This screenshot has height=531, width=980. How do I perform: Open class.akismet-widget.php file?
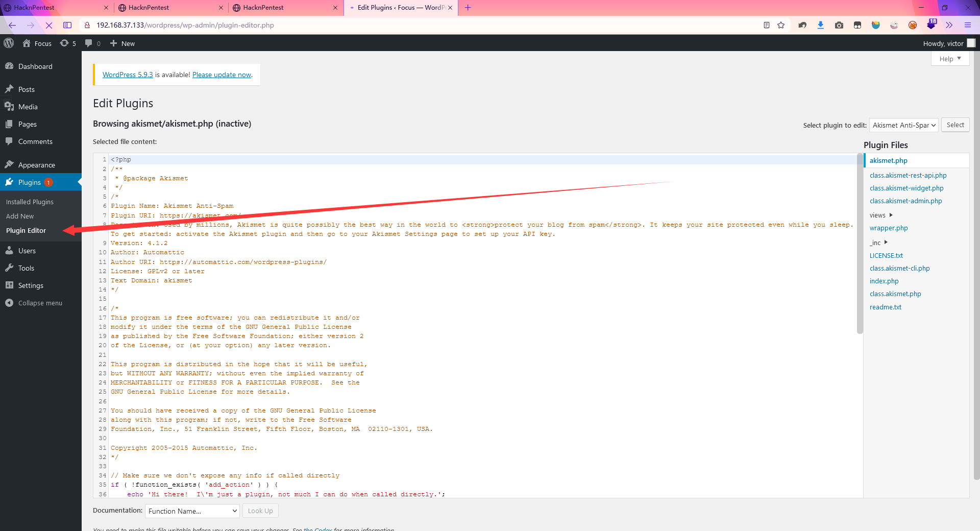click(906, 188)
